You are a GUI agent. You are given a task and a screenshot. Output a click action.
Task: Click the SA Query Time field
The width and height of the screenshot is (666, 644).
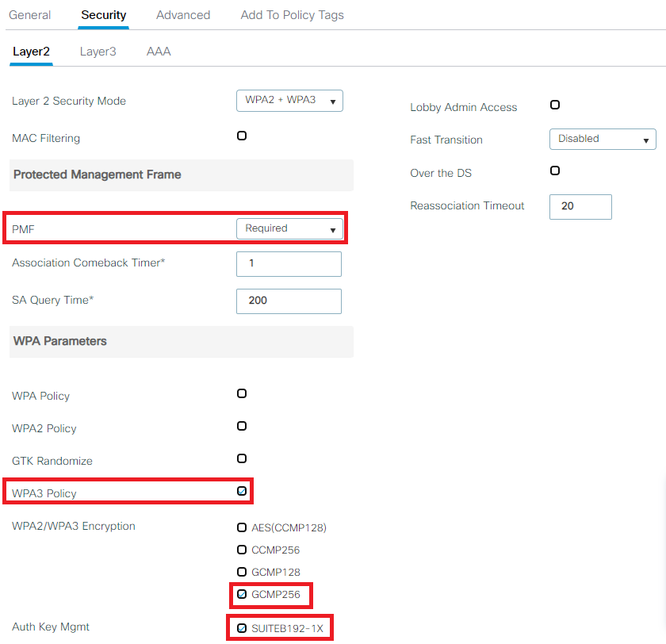coord(289,301)
